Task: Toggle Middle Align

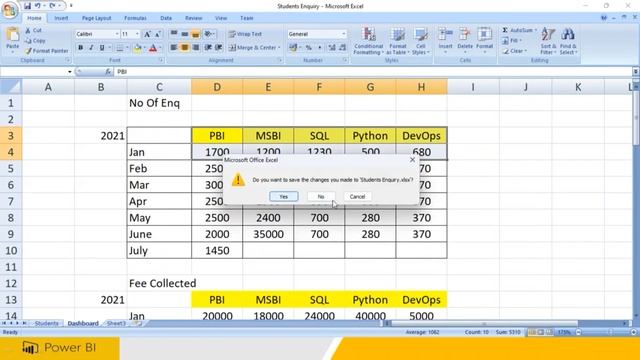Action: [x=185, y=34]
